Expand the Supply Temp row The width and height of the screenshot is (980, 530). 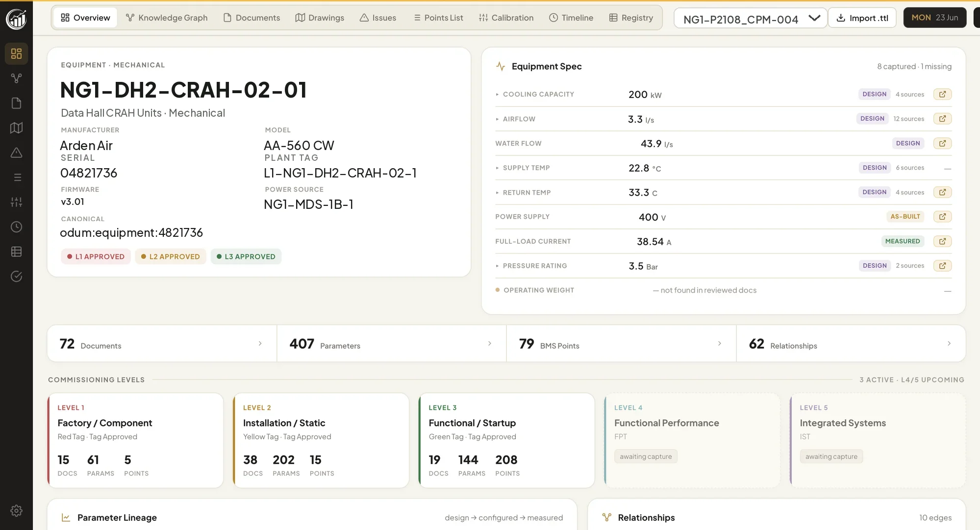point(497,168)
